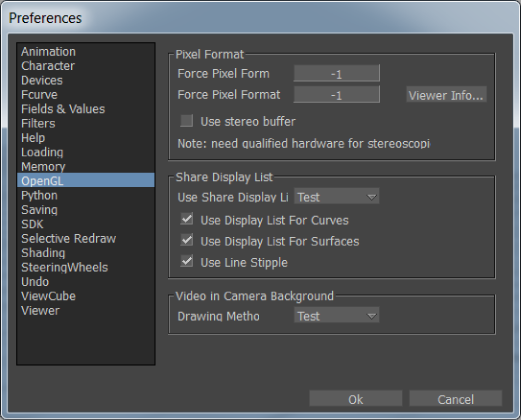Click the Force Pixel Form value field
521x420 pixels.
point(336,74)
